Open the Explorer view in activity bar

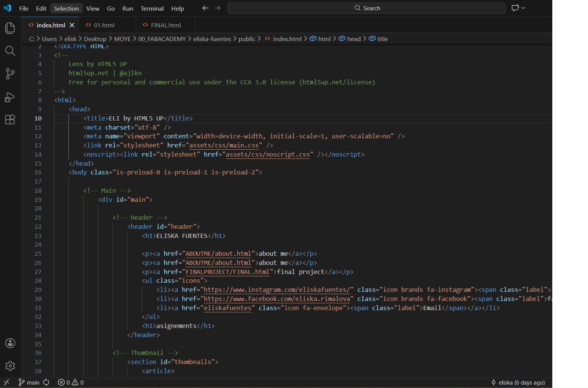click(x=10, y=28)
